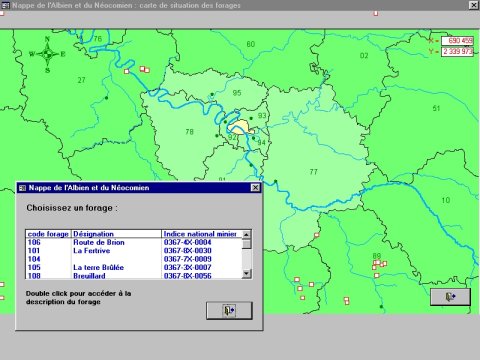The height and width of the screenshot is (360, 480).
Task: Select forage code 101 in the list
Action: (x=34, y=251)
